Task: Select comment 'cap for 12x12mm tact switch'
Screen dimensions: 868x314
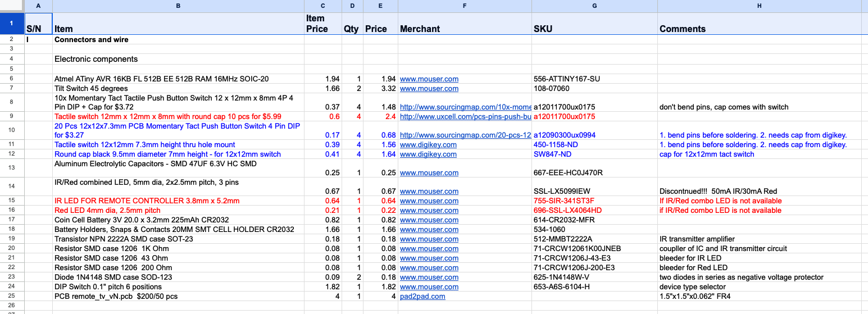Action: pyautogui.click(x=759, y=154)
